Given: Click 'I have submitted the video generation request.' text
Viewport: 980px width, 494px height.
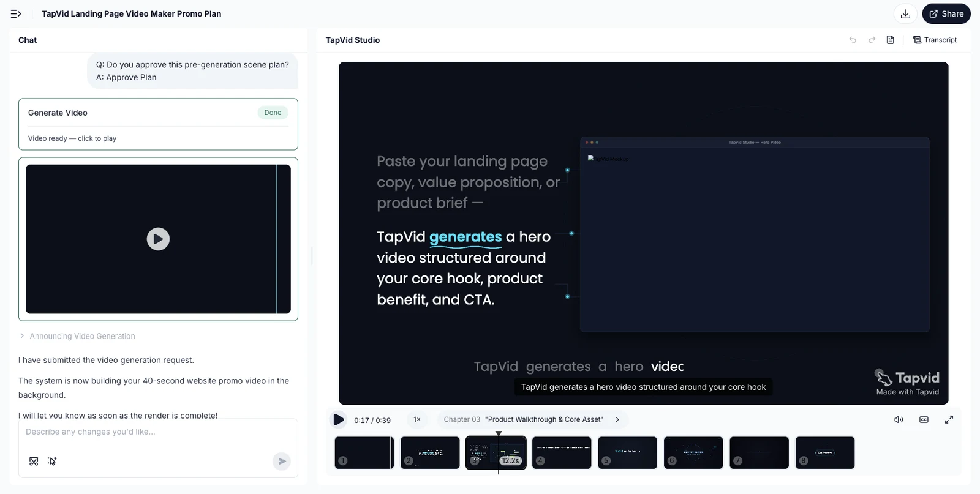Looking at the screenshot, I should pos(106,360).
